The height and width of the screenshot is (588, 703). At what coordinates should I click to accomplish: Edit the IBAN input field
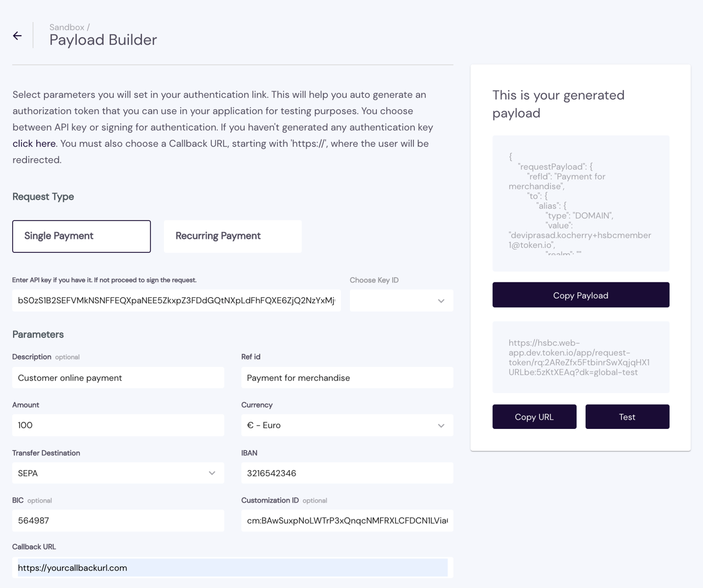(347, 473)
